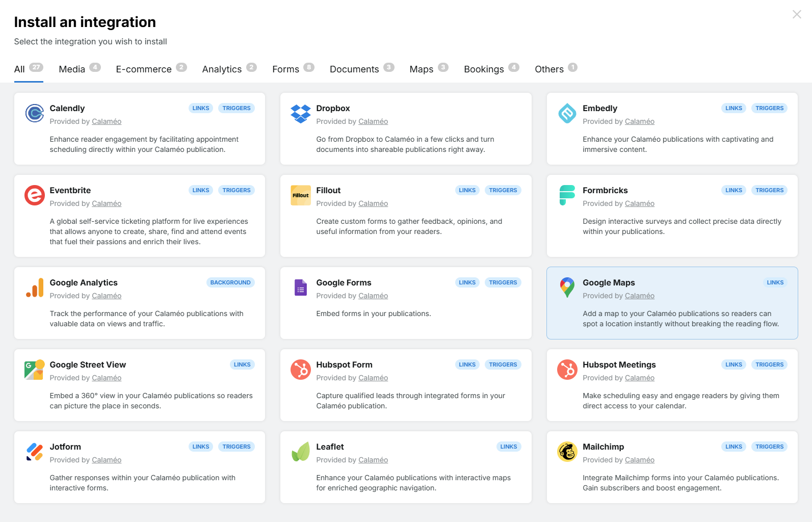Pick the Google Forms card title

click(344, 282)
